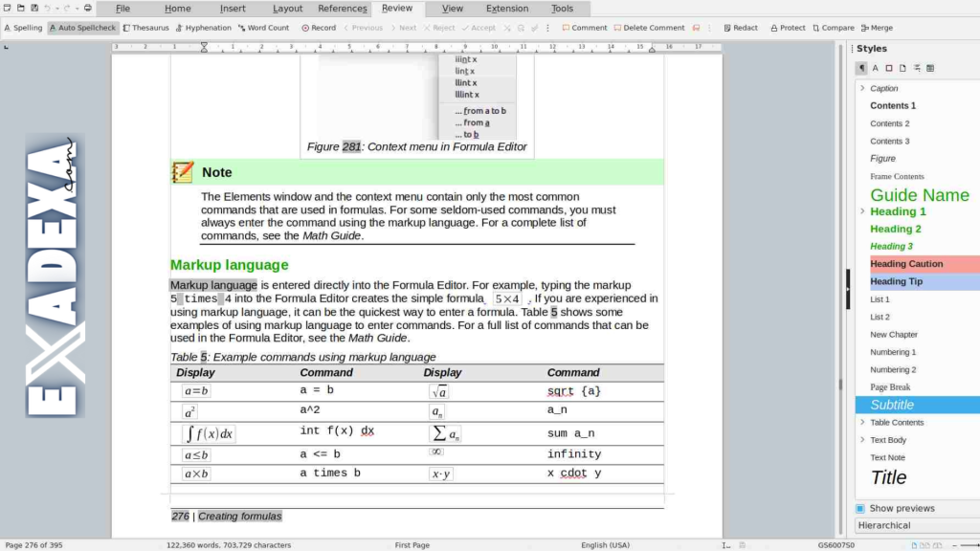Run Spelling check from the toolbar
The width and height of the screenshot is (980, 551).
tap(23, 27)
